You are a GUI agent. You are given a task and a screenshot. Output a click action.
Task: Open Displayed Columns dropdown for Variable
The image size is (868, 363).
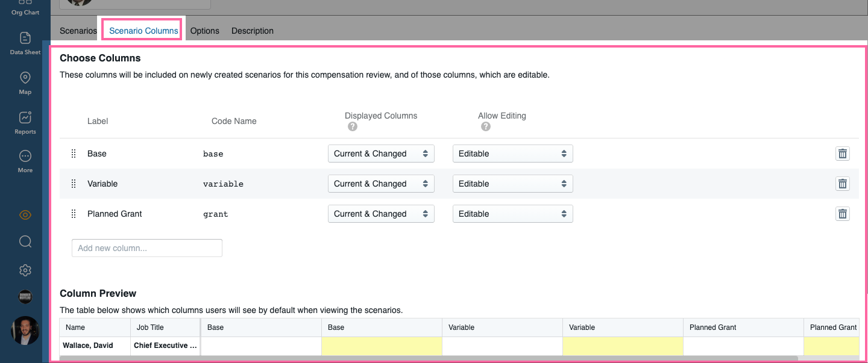(x=381, y=184)
